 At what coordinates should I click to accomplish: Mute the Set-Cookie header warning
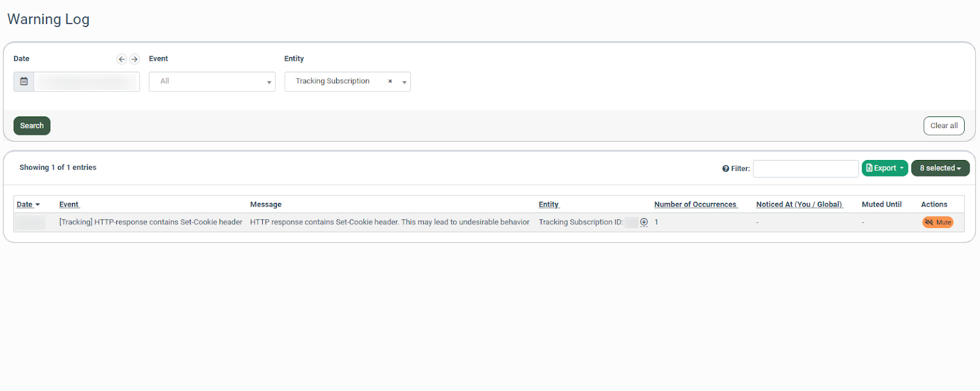click(938, 222)
